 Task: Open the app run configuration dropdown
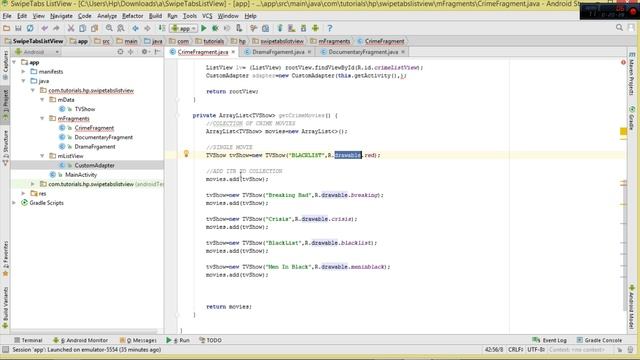click(x=184, y=28)
